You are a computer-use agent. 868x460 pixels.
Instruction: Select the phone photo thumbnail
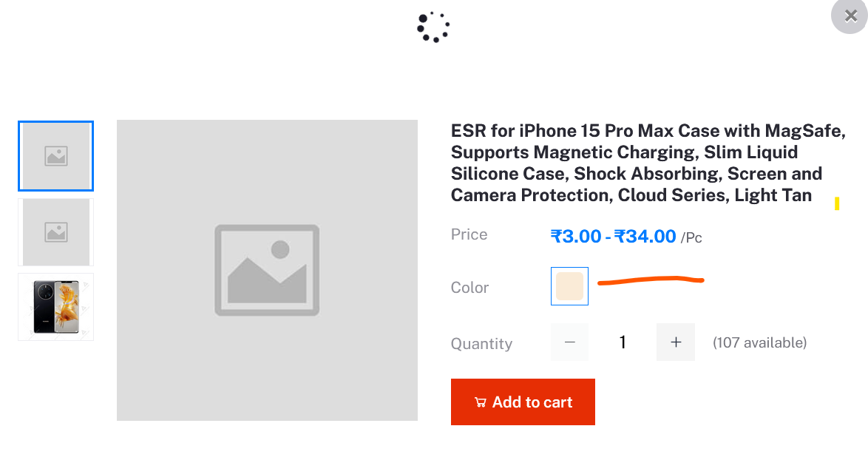[56, 307]
